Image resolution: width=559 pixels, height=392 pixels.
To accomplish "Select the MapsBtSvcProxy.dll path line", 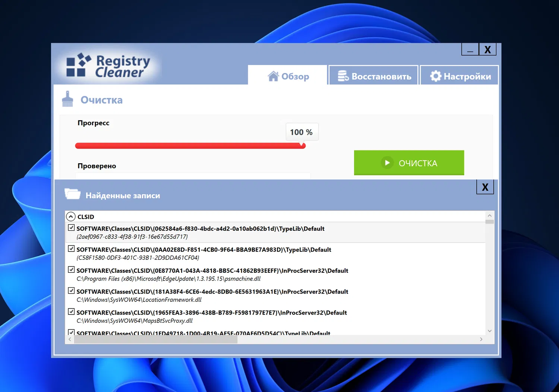I will pos(135,321).
